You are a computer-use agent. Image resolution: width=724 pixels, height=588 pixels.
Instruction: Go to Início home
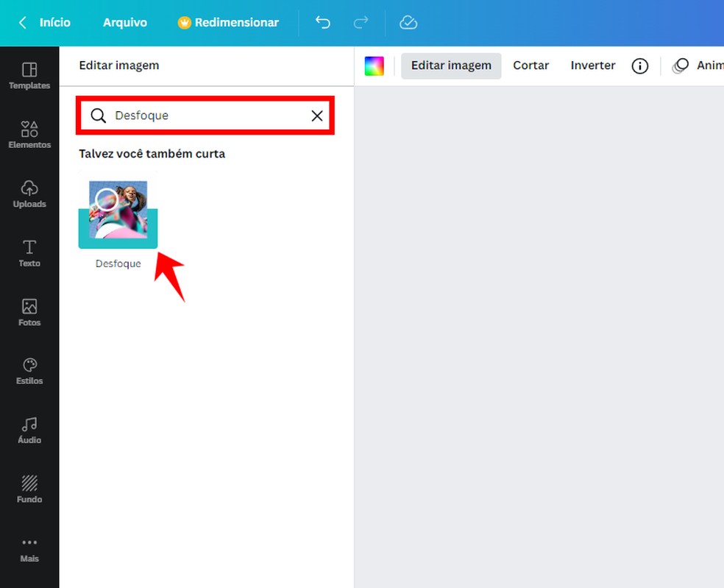point(54,22)
